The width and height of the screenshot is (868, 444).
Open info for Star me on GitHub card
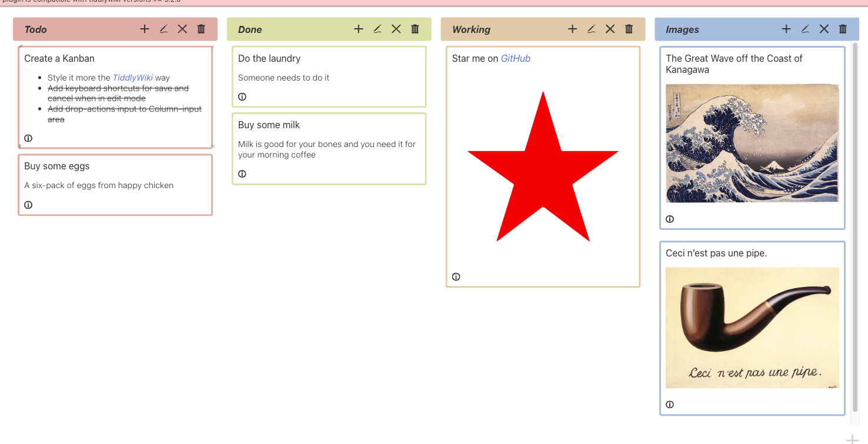[x=456, y=277]
